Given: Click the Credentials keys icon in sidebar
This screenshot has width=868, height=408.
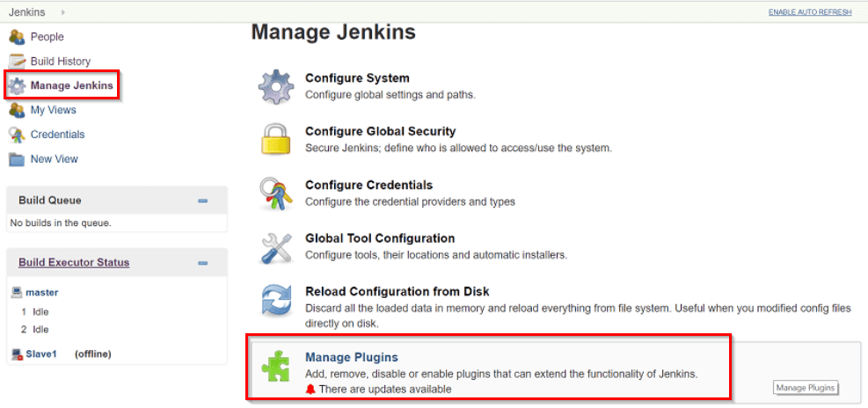Looking at the screenshot, I should coord(18,135).
